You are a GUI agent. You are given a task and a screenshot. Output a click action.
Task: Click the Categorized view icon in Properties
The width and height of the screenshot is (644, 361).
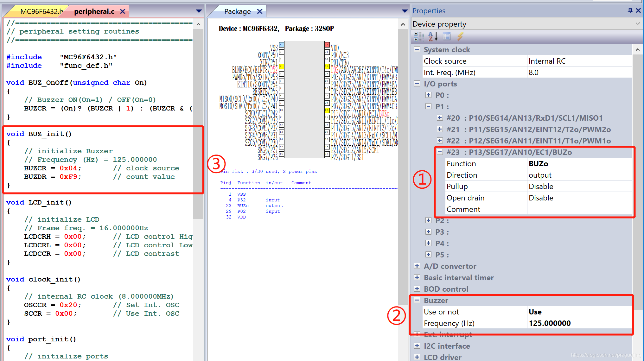pyautogui.click(x=419, y=37)
